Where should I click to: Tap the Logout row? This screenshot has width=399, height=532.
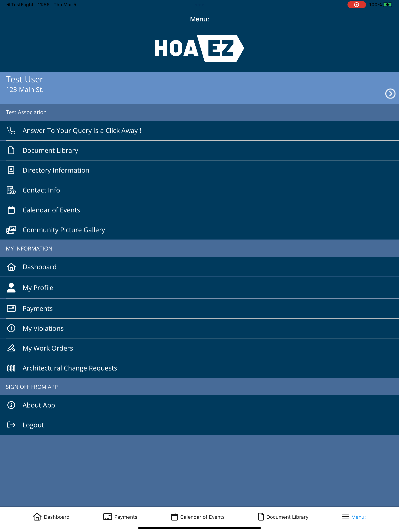point(199,425)
